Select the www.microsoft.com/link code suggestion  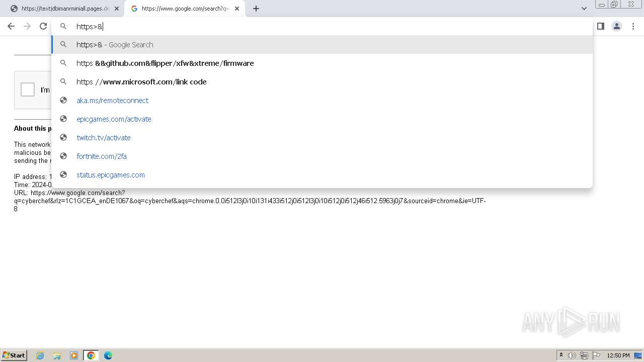pyautogui.click(x=322, y=82)
